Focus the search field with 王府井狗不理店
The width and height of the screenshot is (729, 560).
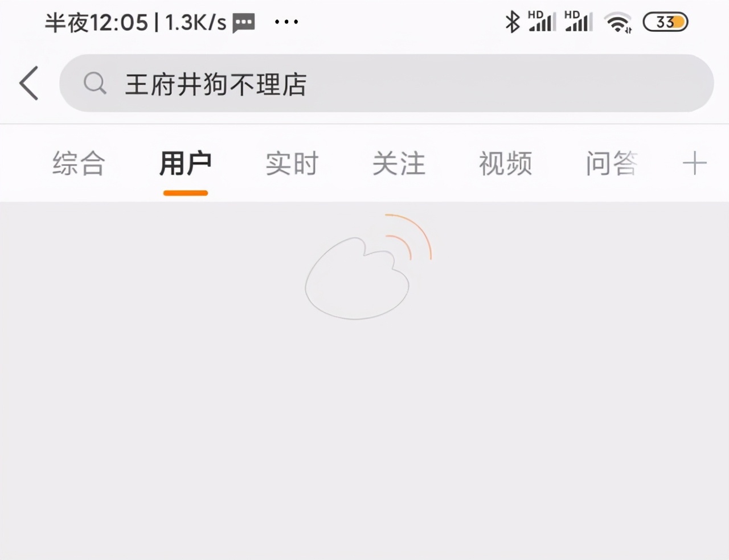(x=387, y=83)
